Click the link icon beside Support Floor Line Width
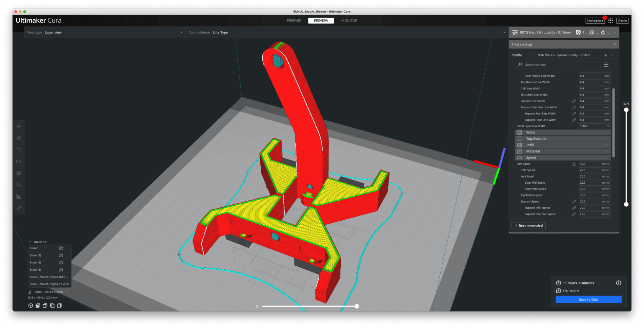 point(574,120)
